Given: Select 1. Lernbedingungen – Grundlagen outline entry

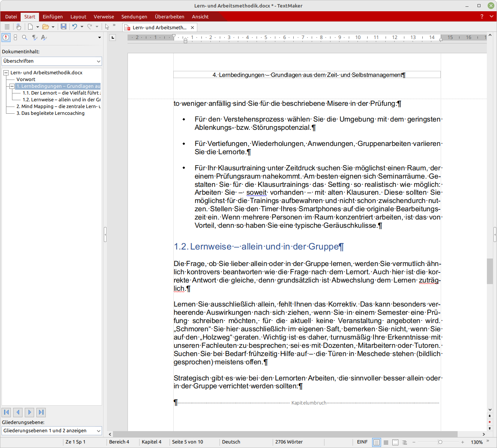Looking at the screenshot, I should pos(58,86).
